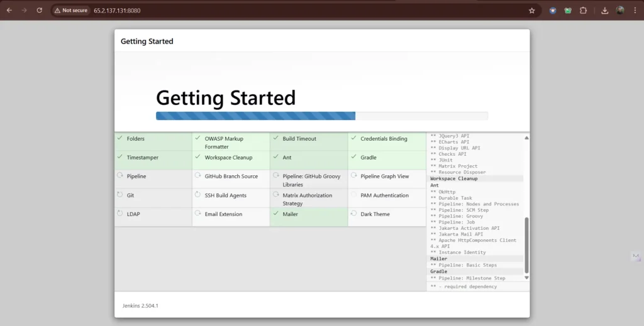This screenshot has width=644, height=326.
Task: Click the checkmark next to Mailer
Action: tap(276, 214)
